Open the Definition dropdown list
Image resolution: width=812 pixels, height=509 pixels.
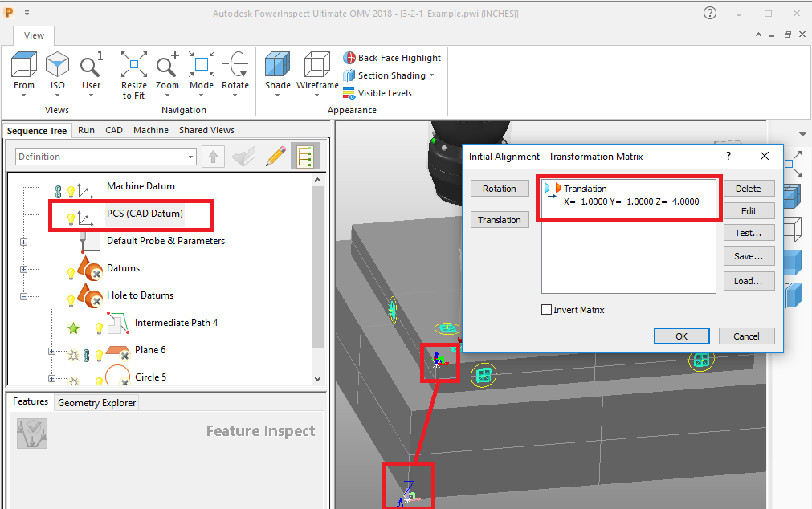(x=190, y=156)
